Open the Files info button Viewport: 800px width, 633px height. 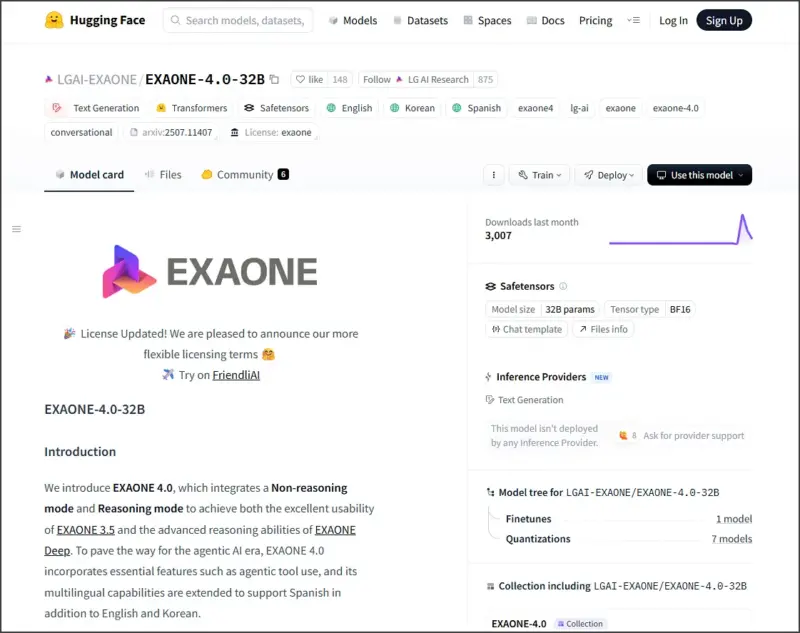603,330
